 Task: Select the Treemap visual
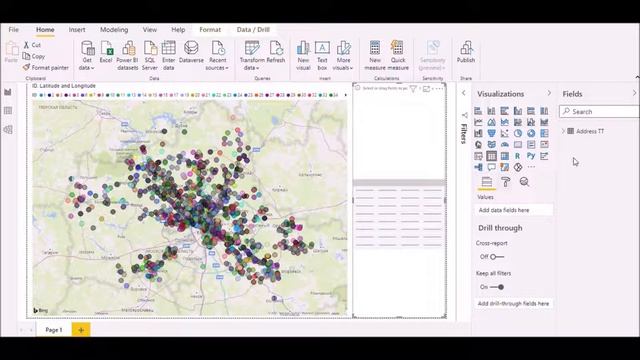[544, 133]
